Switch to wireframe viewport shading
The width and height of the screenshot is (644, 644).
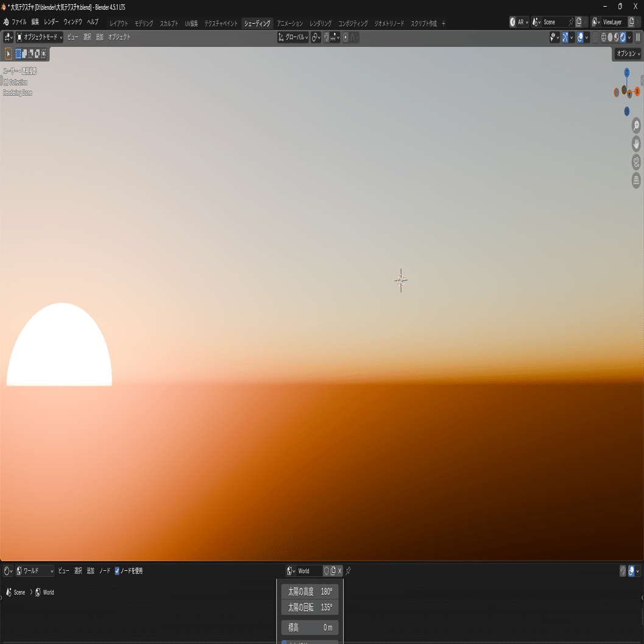point(604,38)
